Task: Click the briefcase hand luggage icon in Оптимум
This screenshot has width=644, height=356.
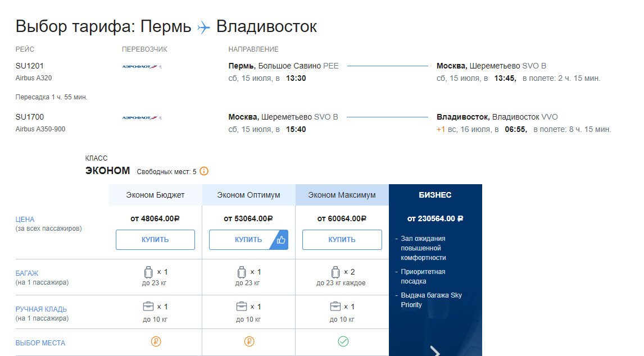Action: tap(242, 307)
